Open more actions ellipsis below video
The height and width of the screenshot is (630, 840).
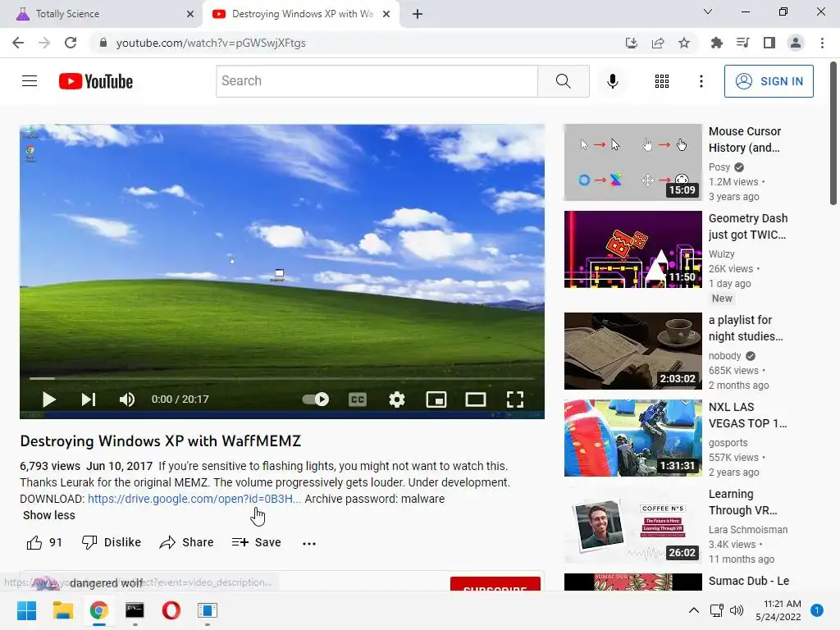pyautogui.click(x=309, y=543)
